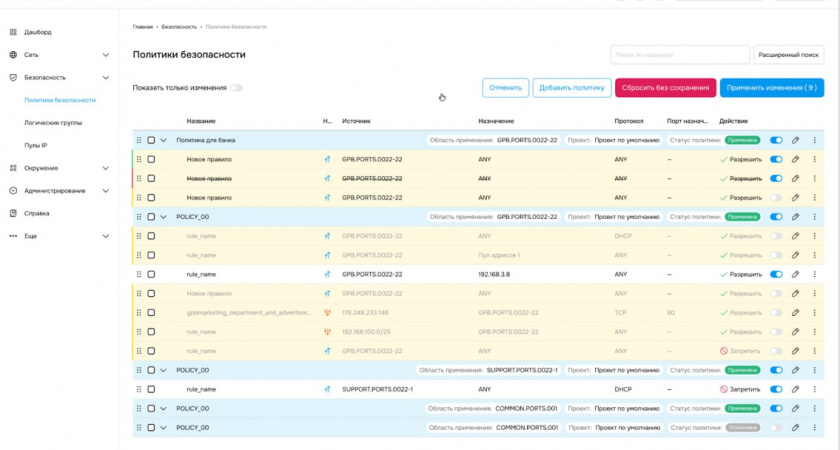
Task: Click the Поиск по названию search field
Action: pos(679,55)
